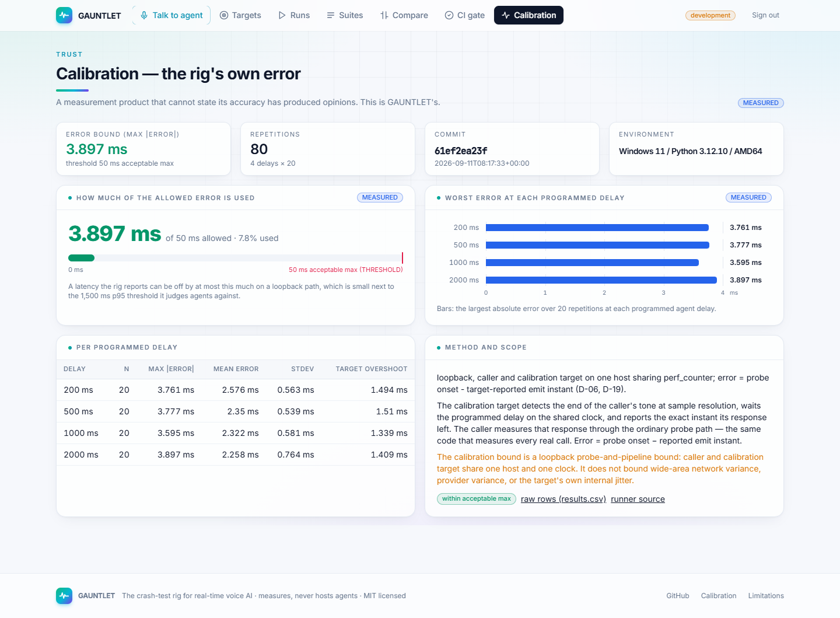Open the CI gate tab

(x=465, y=15)
